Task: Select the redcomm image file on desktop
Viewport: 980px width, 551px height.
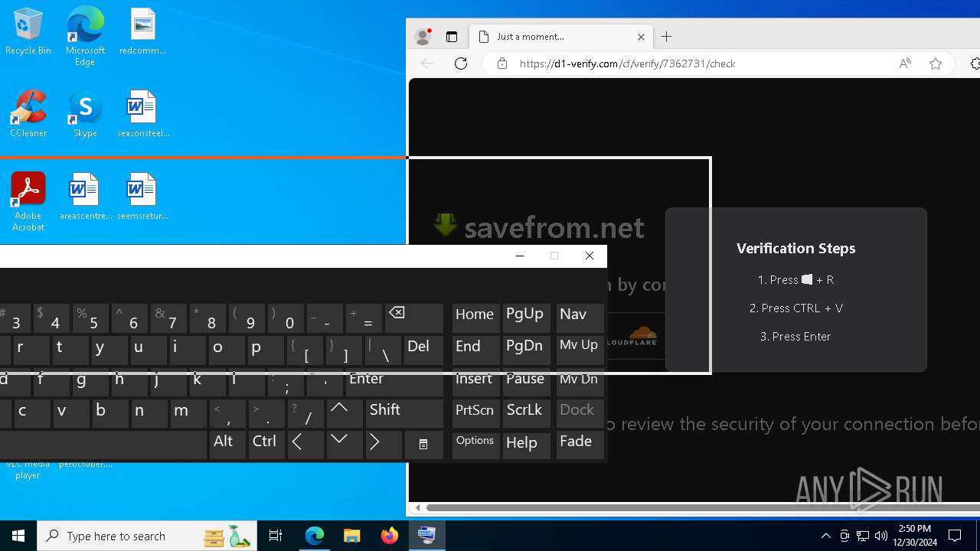Action: tap(142, 31)
